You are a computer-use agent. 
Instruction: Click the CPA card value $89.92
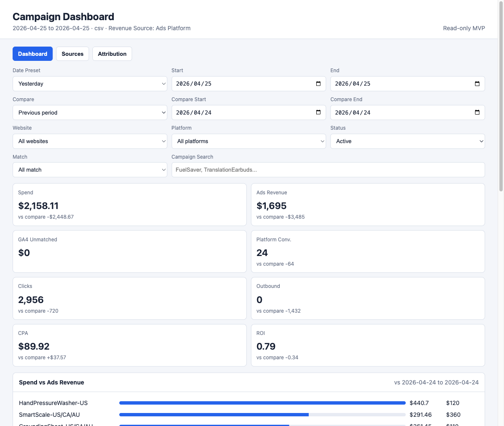tap(34, 346)
